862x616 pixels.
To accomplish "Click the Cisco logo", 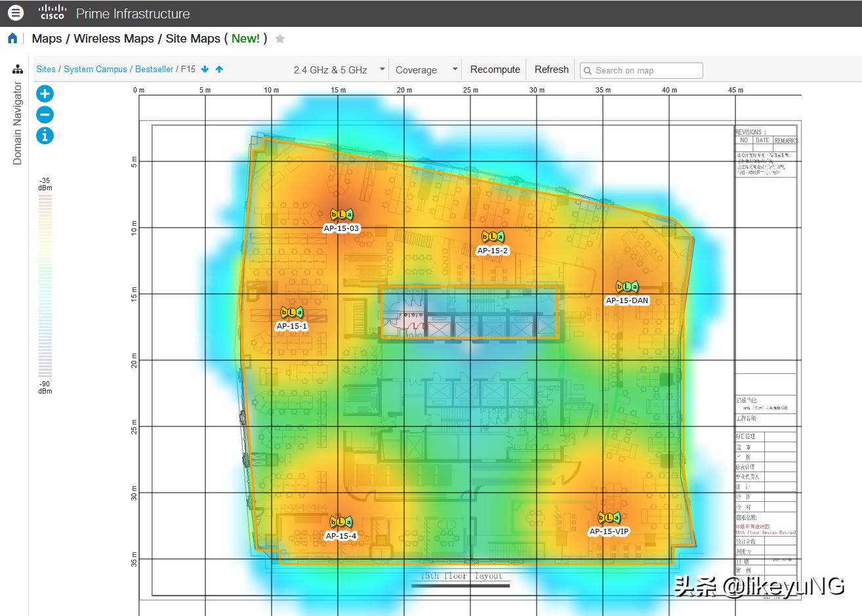I will point(51,12).
